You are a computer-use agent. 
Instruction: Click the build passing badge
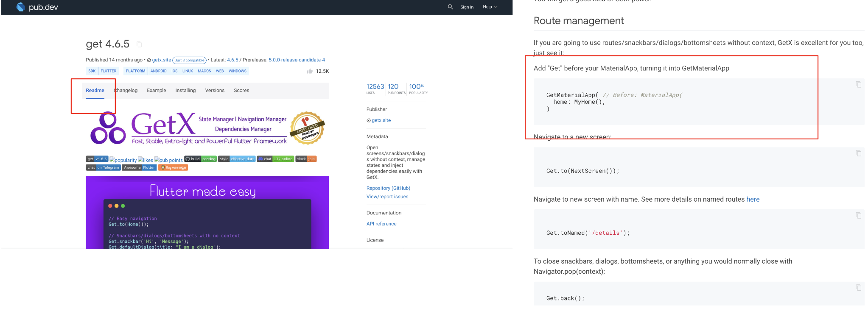[x=201, y=159]
